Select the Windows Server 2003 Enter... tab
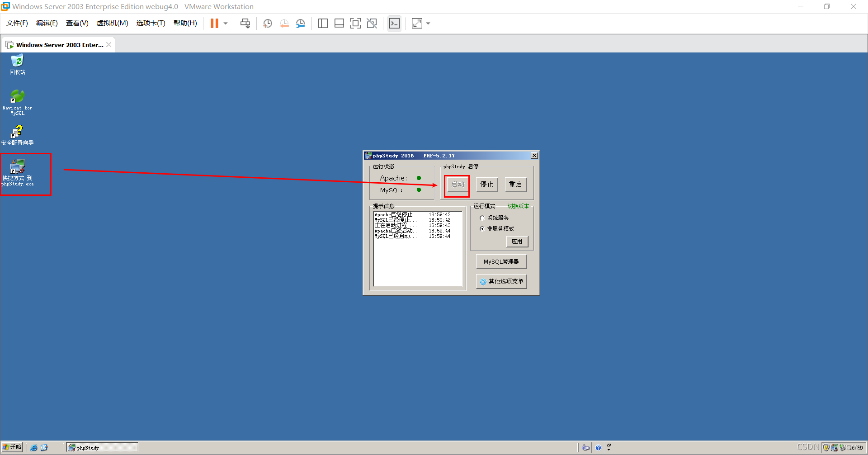 tap(59, 45)
